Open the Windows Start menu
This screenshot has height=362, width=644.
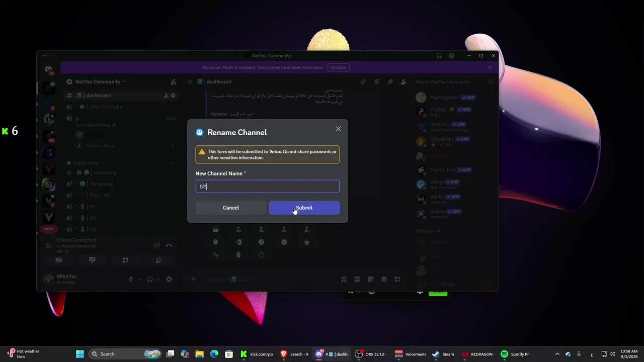[79, 354]
